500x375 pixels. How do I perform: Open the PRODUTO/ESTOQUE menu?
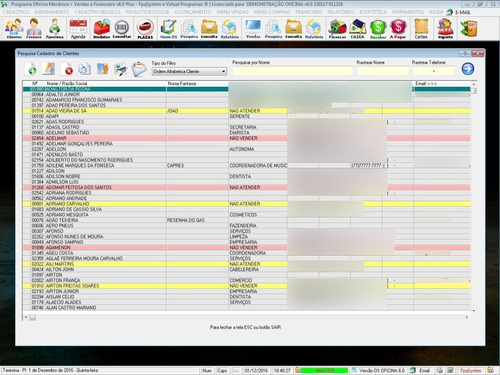point(147,12)
